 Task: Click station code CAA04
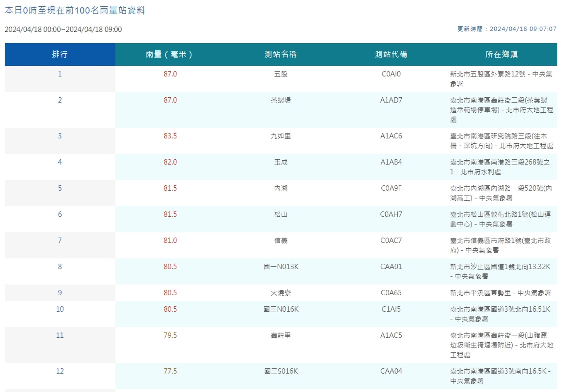[391, 371]
